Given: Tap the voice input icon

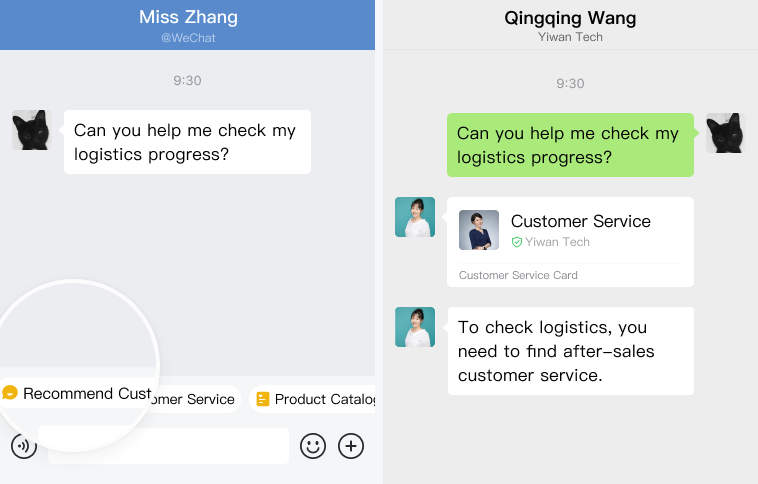Looking at the screenshot, I should point(24,446).
